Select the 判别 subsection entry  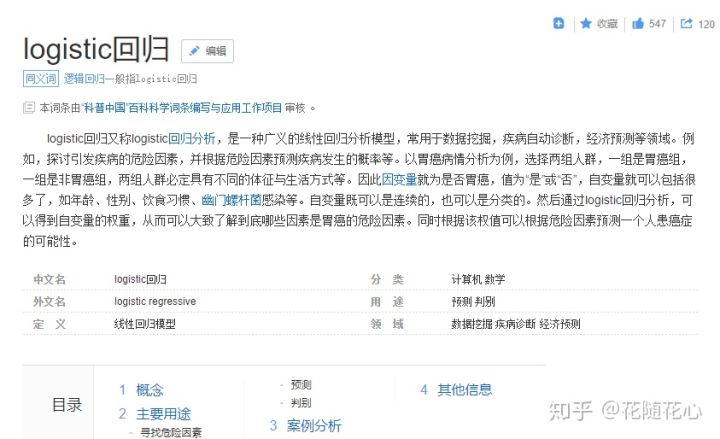click(x=300, y=402)
